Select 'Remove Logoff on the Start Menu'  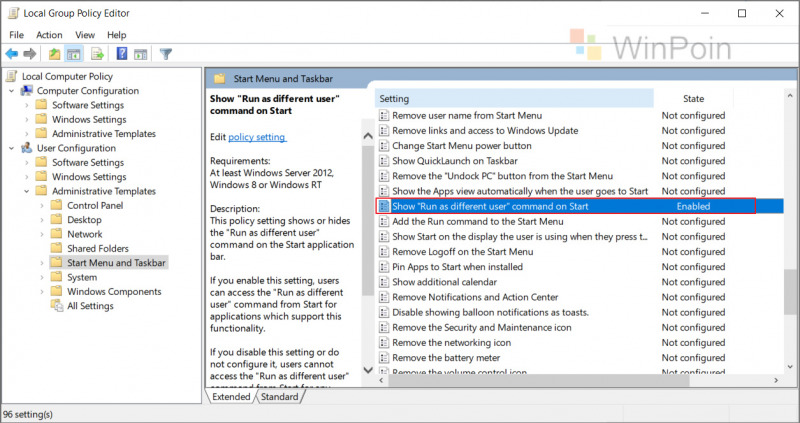462,252
